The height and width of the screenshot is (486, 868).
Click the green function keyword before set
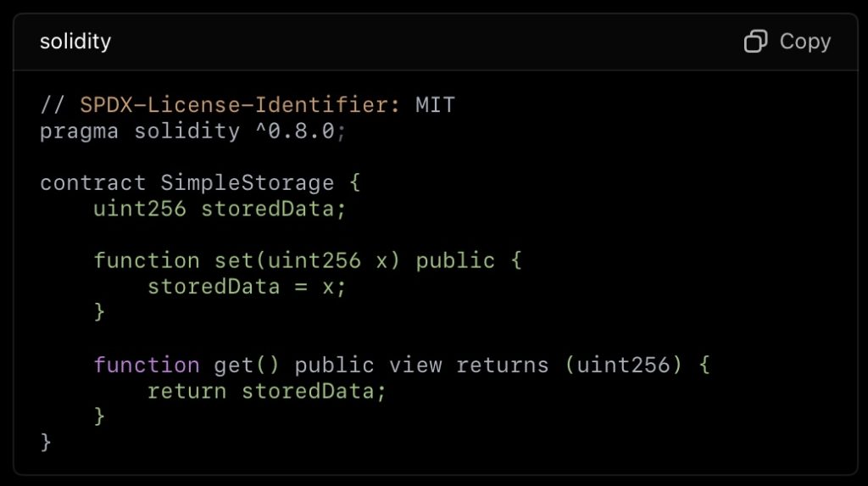coord(146,260)
